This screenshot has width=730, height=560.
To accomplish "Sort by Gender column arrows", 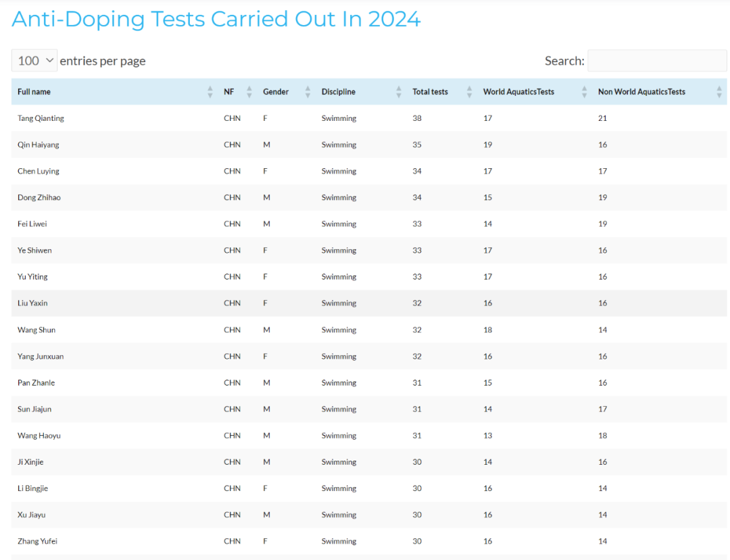I will 308,92.
